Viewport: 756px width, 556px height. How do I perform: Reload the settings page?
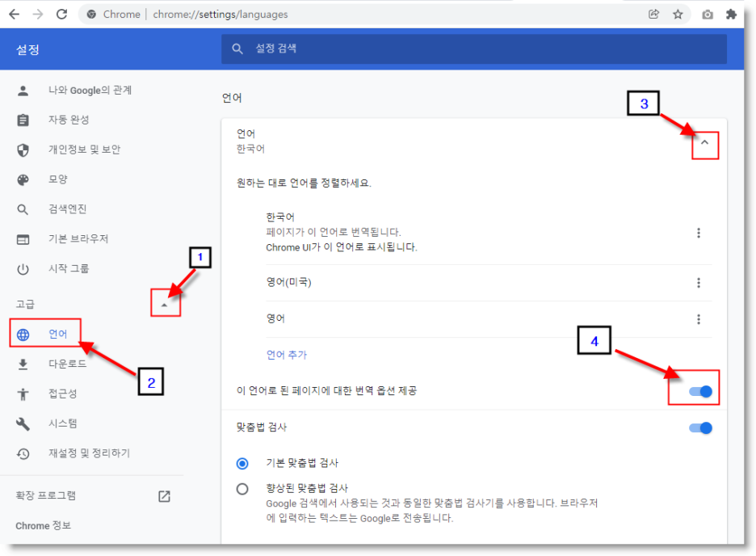[61, 15]
